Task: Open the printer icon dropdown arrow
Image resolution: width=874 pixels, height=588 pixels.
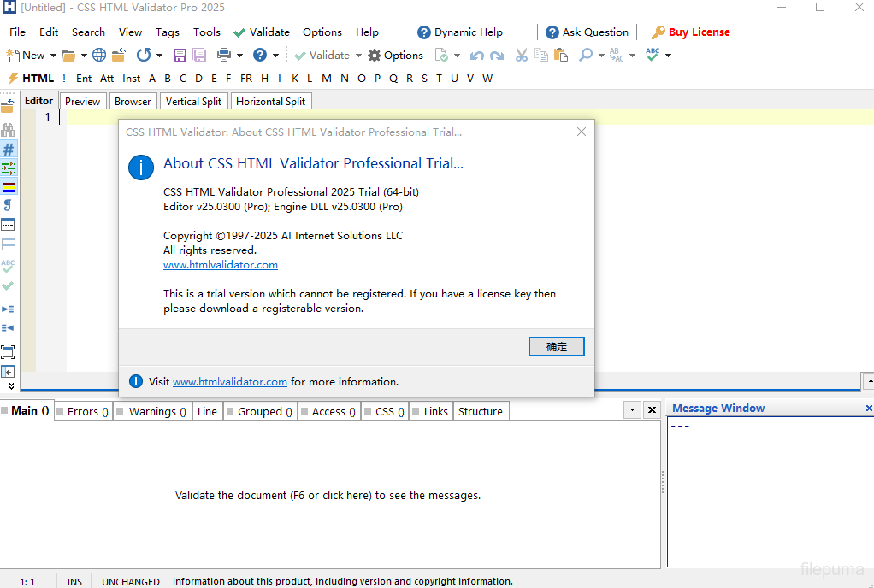Action: 239,56
